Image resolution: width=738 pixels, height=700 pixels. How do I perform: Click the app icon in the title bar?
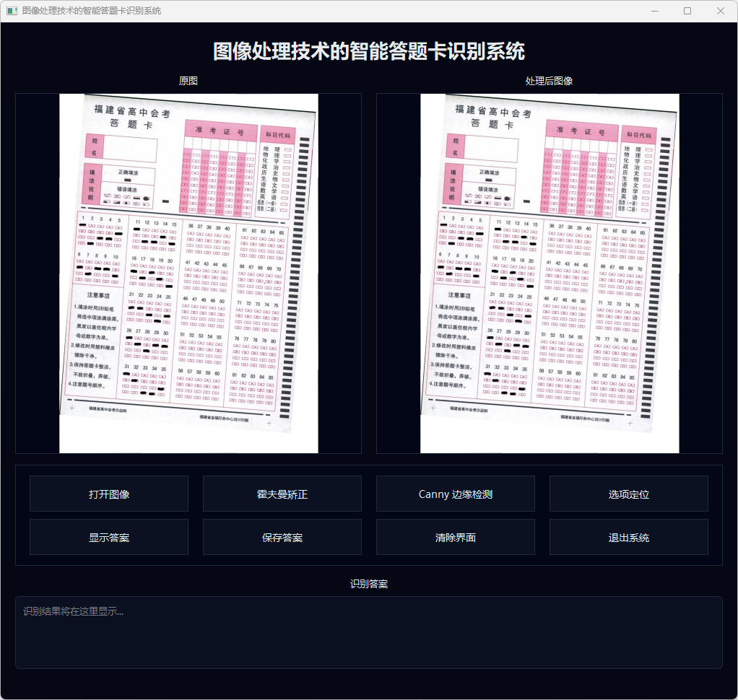click(x=12, y=11)
